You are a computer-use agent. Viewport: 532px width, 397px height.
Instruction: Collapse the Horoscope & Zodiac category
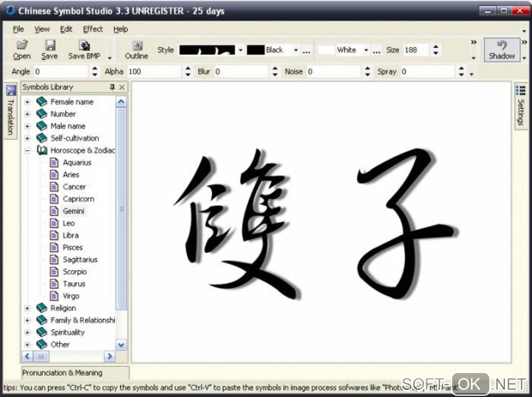click(28, 151)
